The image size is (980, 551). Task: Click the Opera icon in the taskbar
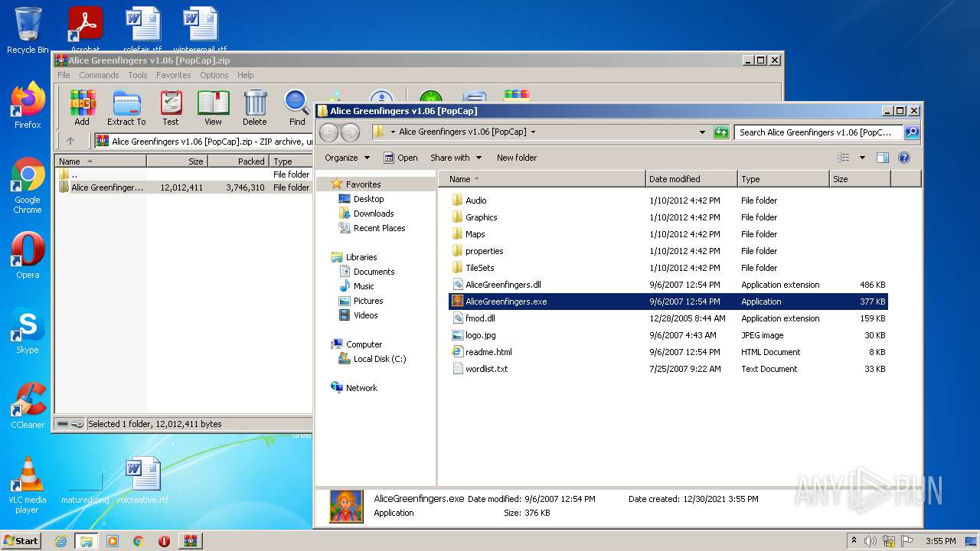point(164,541)
